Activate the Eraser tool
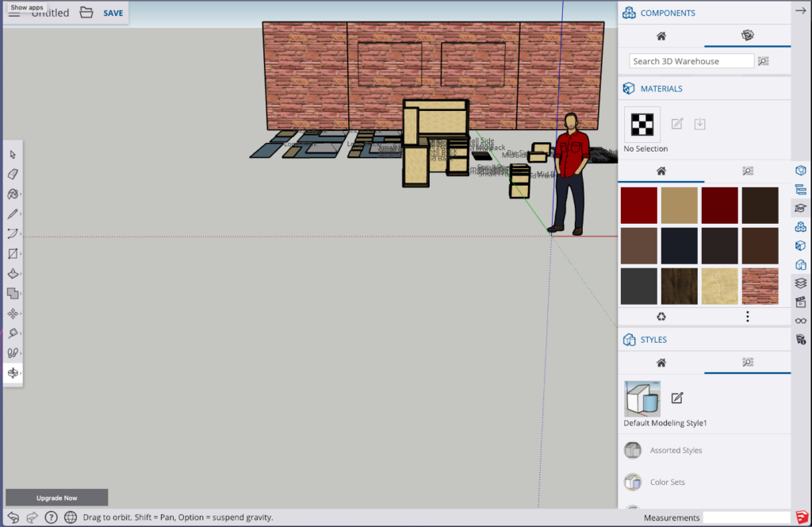Screen dimensions: 812x527 (x=13, y=173)
